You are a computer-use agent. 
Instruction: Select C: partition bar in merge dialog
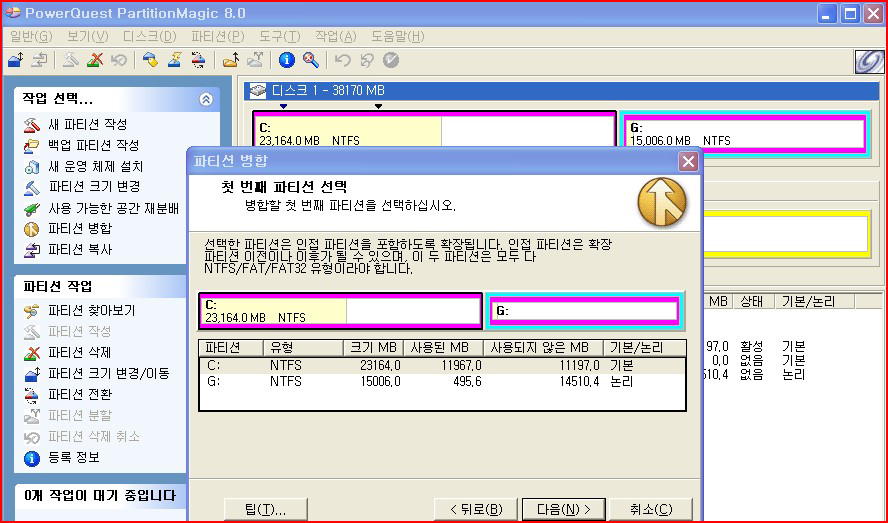[340, 311]
